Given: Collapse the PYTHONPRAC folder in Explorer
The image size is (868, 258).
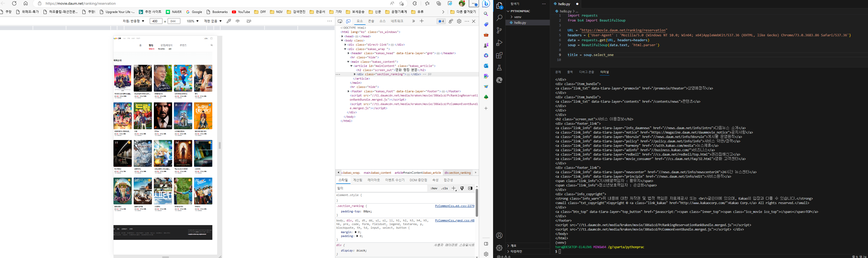Looking at the screenshot, I should [x=508, y=11].
